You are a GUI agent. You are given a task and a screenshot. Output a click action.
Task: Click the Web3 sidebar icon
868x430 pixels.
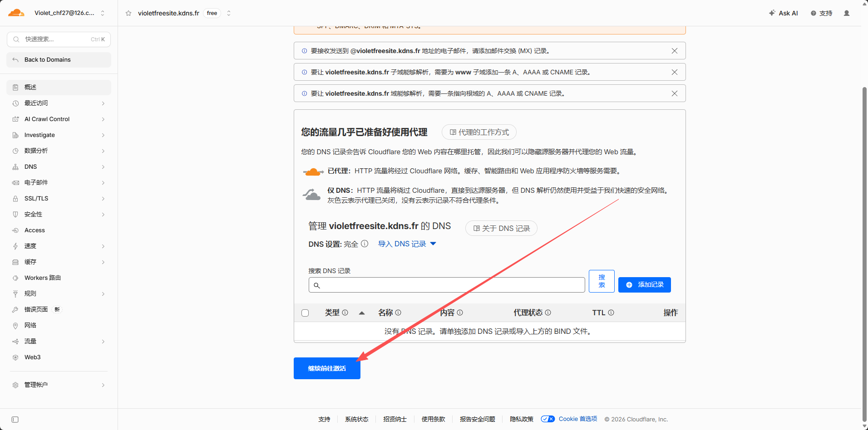(x=15, y=357)
